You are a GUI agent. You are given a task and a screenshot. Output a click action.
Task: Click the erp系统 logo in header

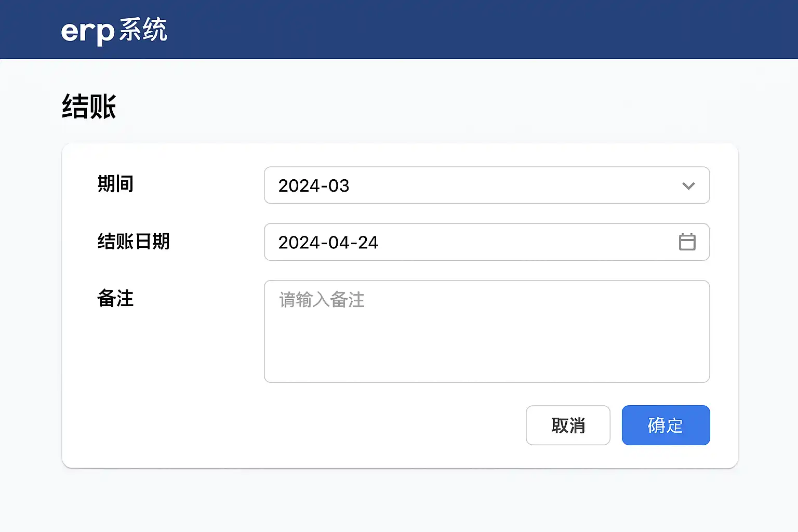tap(114, 30)
